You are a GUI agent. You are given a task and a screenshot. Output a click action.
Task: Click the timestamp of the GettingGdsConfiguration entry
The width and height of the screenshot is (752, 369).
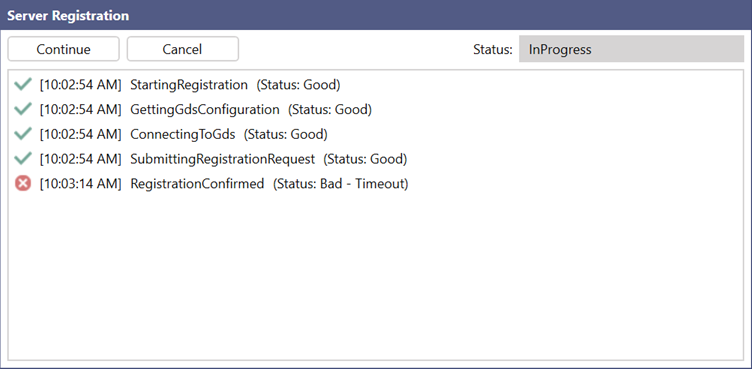[x=81, y=109]
